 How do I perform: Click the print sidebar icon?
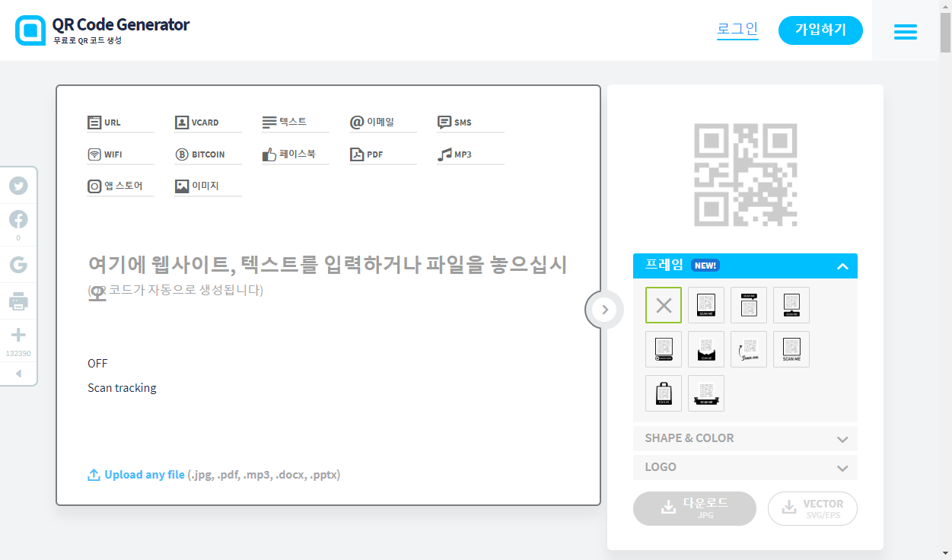[18, 301]
